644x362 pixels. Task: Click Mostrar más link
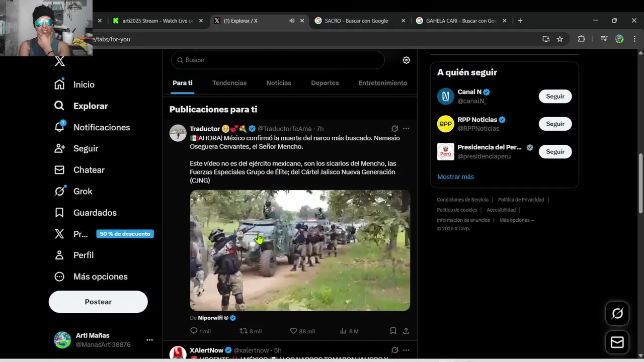(x=455, y=176)
